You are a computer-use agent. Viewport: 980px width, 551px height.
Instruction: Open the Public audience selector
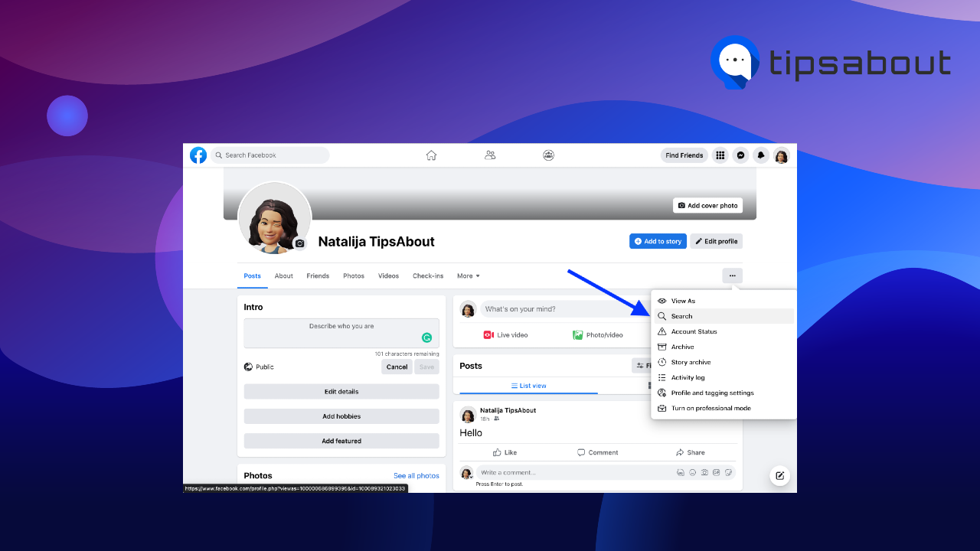click(x=259, y=367)
